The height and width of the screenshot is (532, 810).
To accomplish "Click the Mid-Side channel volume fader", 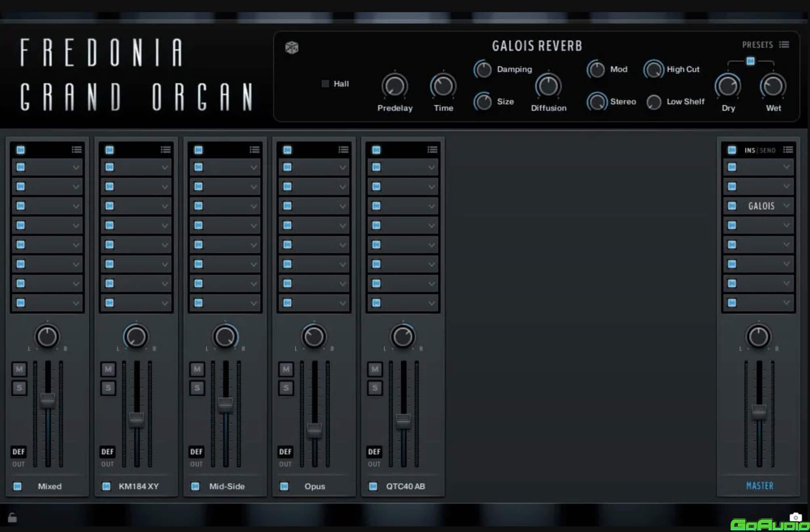I will [226, 404].
